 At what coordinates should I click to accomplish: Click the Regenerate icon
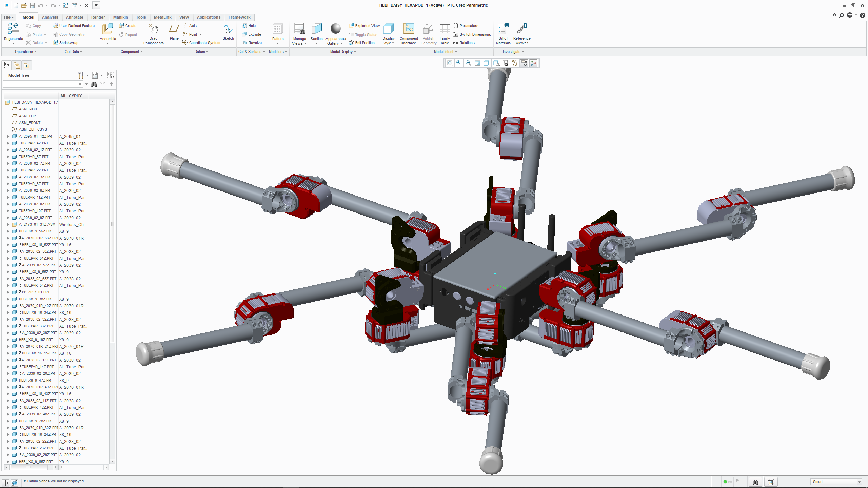(13, 29)
